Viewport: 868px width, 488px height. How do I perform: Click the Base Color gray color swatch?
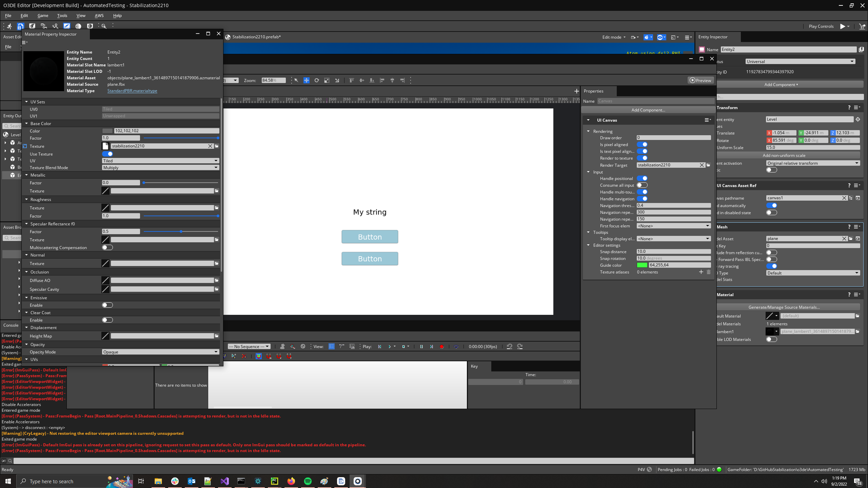click(x=107, y=131)
